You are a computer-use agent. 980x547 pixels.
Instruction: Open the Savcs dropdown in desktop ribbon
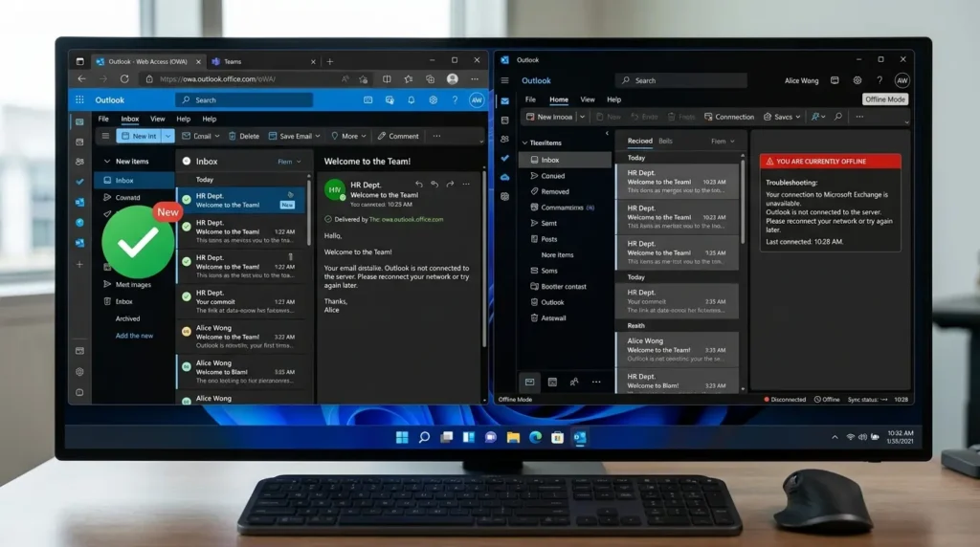782,117
